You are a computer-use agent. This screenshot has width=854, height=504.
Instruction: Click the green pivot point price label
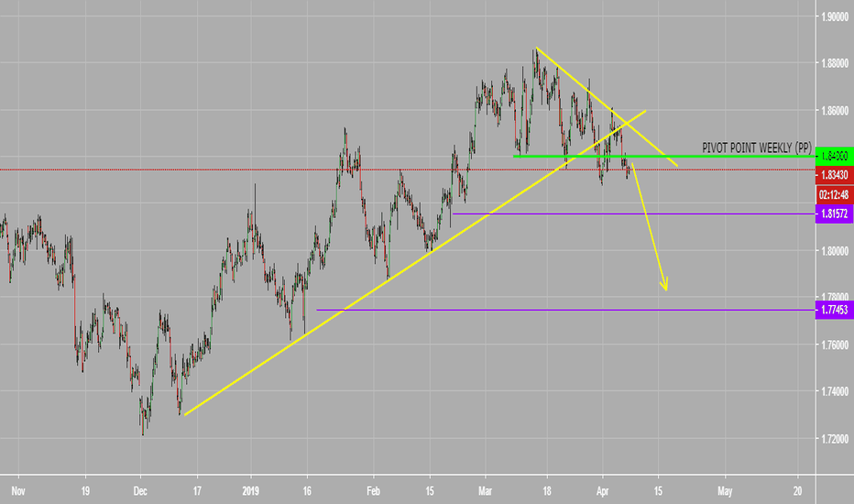835,157
